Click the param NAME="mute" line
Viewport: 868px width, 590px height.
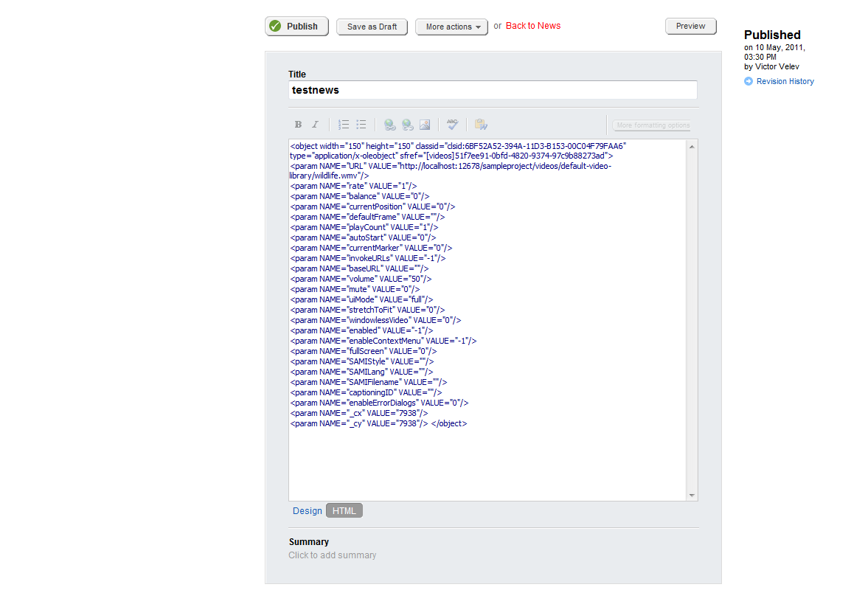pos(355,289)
